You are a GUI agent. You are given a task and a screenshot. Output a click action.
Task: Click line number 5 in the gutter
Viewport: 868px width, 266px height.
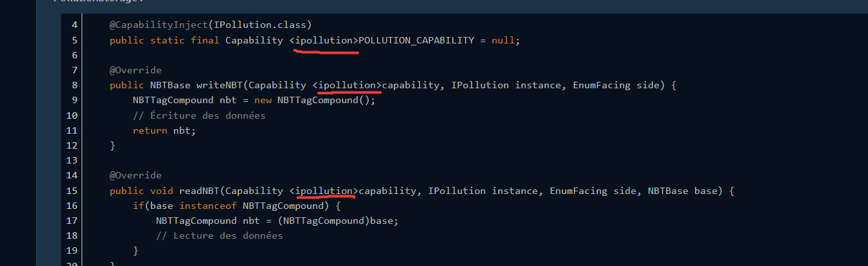(x=74, y=40)
